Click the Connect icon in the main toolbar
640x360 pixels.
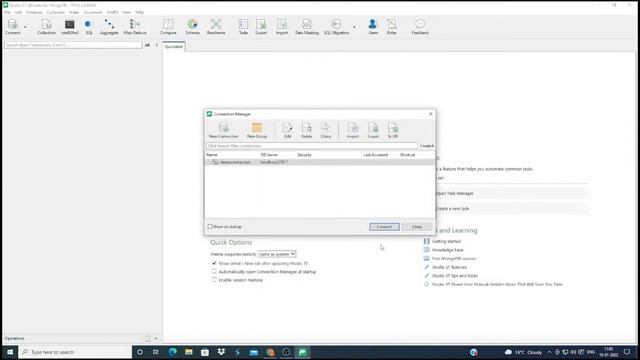(x=12, y=27)
